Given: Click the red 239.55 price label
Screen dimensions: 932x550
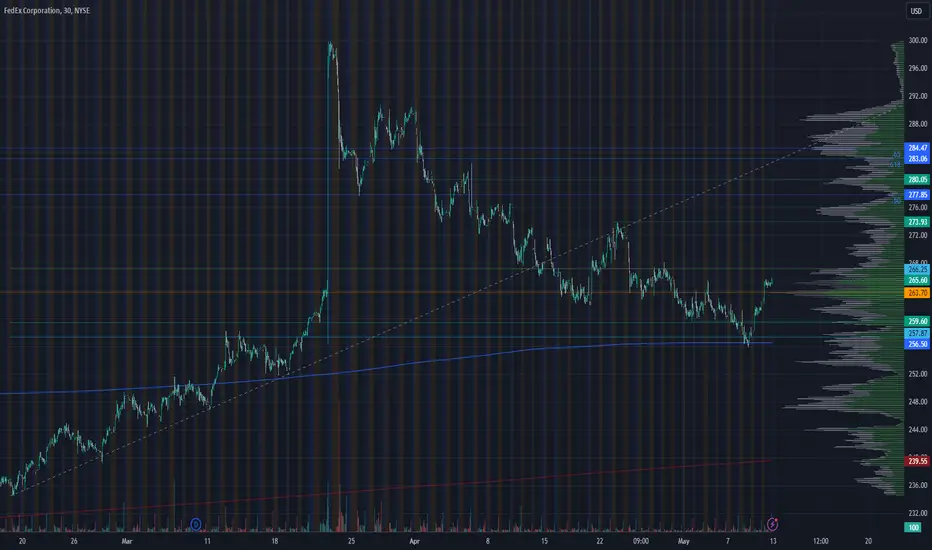Looking at the screenshot, I should (917, 461).
